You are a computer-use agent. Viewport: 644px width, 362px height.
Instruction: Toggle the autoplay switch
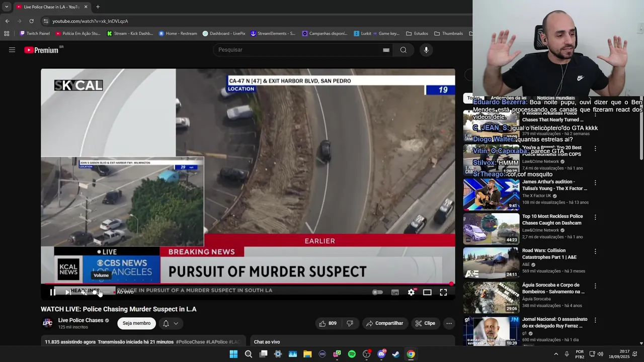click(377, 292)
